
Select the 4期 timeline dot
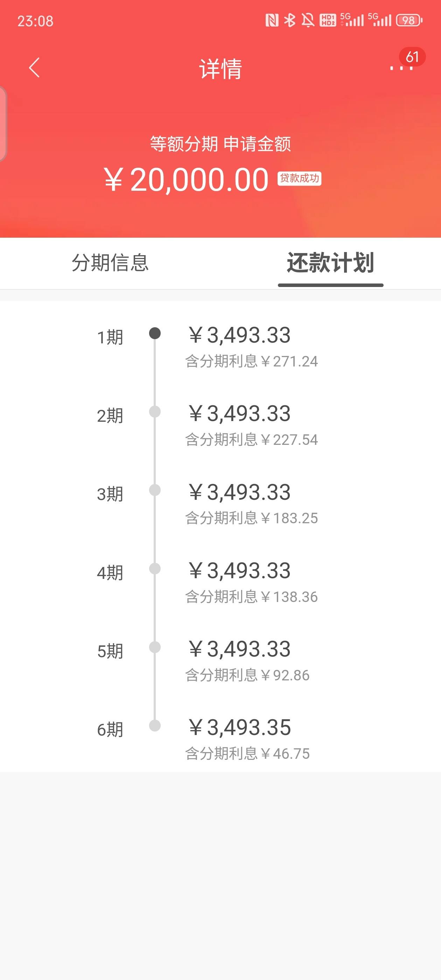coord(155,569)
